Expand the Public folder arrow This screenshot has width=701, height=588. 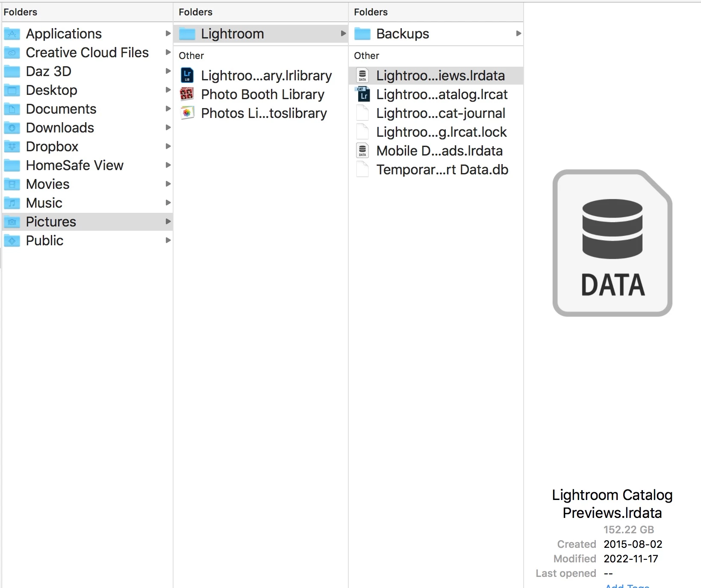point(168,240)
